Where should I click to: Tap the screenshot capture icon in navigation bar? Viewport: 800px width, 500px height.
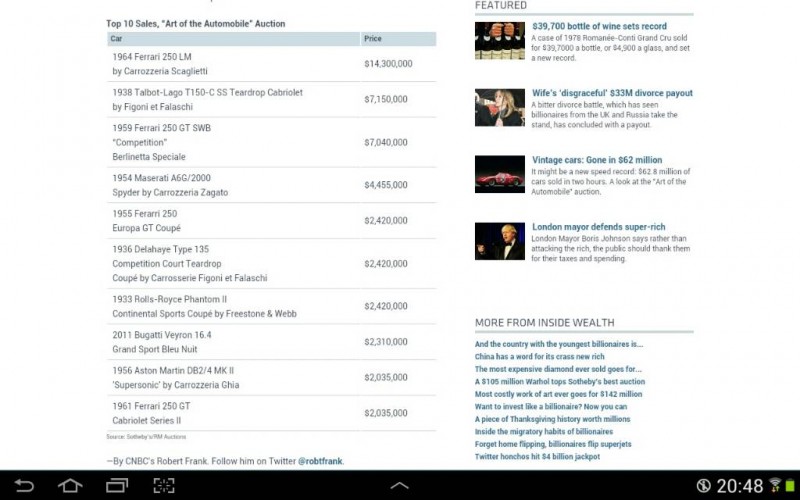[x=164, y=485]
